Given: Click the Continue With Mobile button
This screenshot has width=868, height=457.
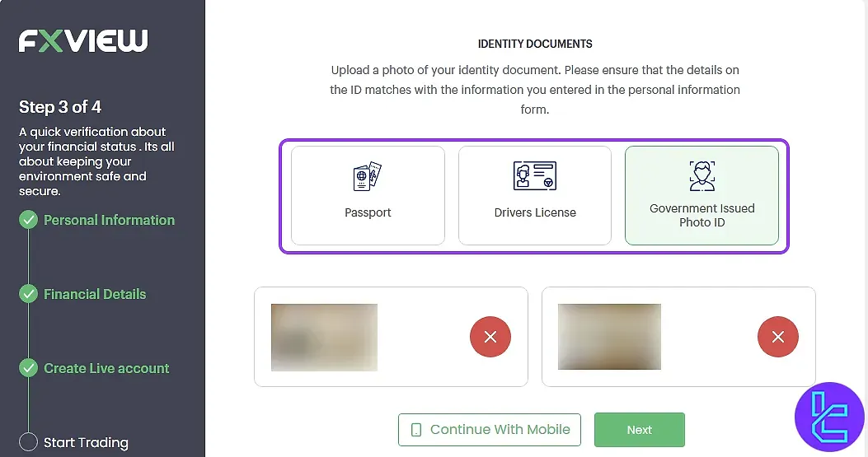Looking at the screenshot, I should tap(490, 430).
